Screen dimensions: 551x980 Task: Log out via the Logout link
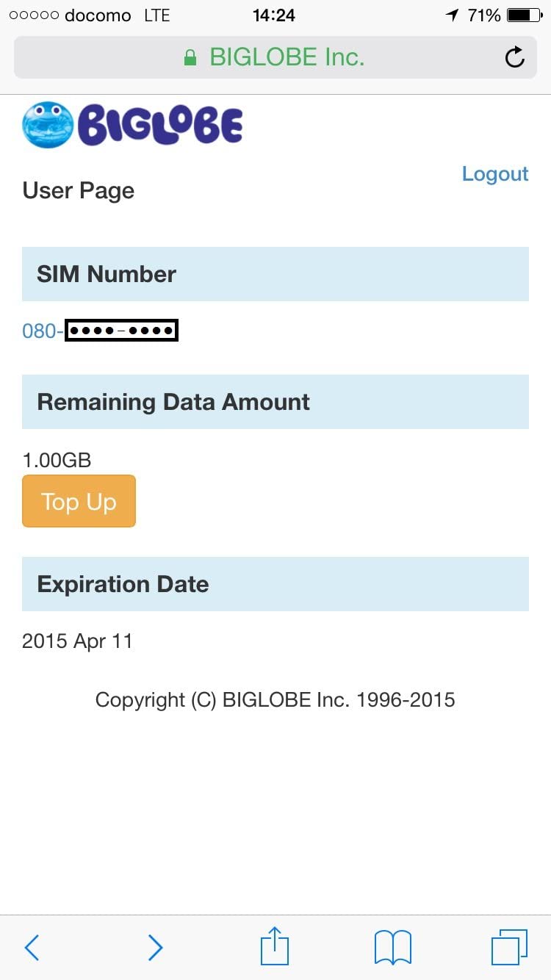click(495, 173)
